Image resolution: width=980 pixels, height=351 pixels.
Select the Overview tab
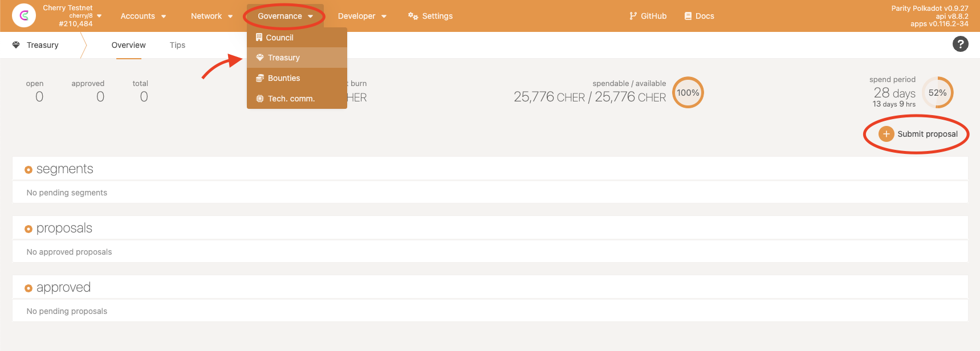pyautogui.click(x=128, y=45)
